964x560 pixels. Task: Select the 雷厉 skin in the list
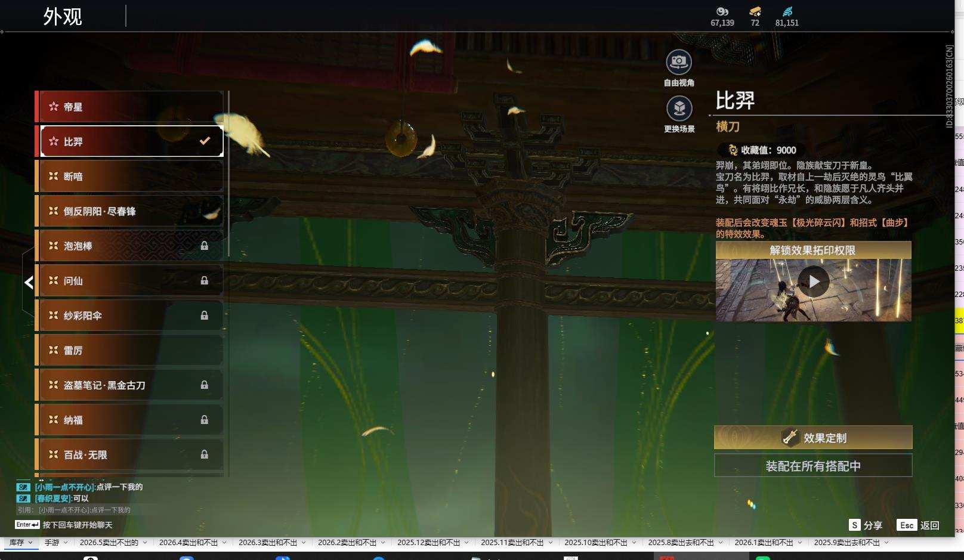tap(130, 350)
